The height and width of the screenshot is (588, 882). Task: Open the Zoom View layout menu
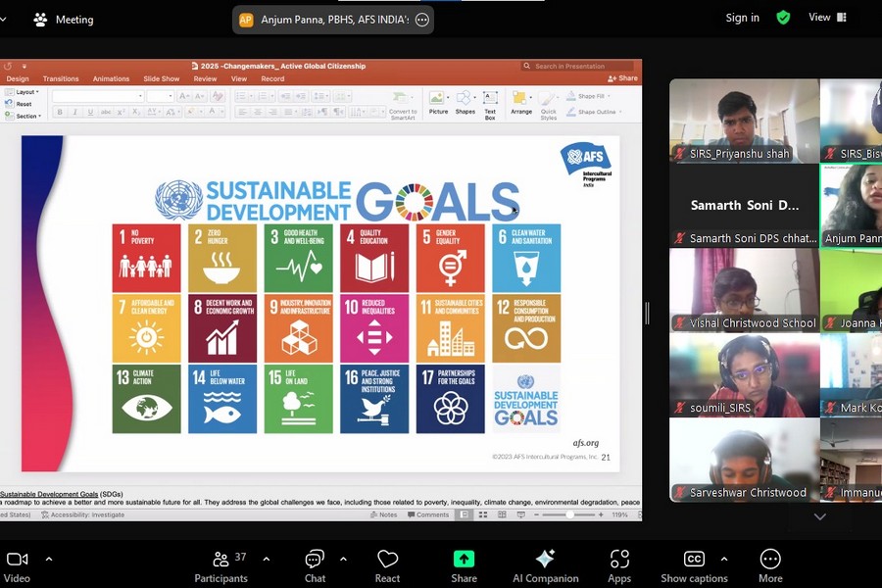pos(827,18)
